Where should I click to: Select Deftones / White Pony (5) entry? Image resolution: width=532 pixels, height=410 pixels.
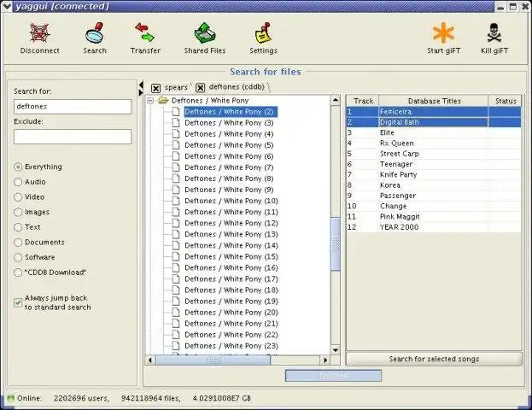[x=229, y=145]
